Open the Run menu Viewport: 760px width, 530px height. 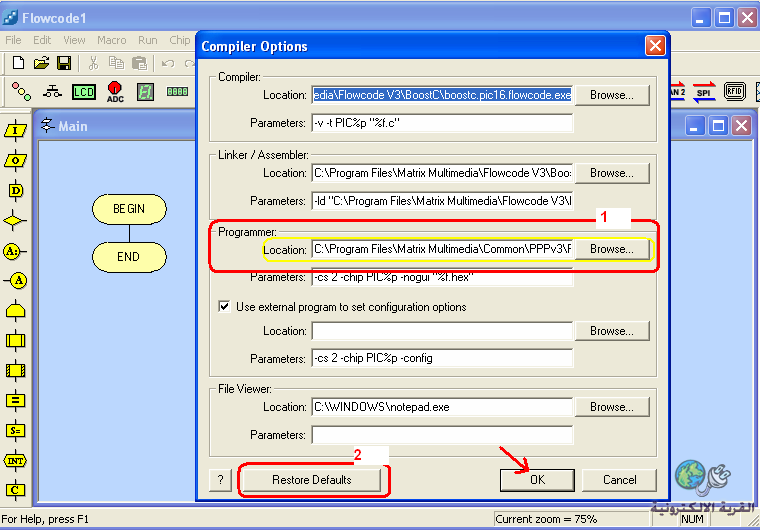(147, 40)
